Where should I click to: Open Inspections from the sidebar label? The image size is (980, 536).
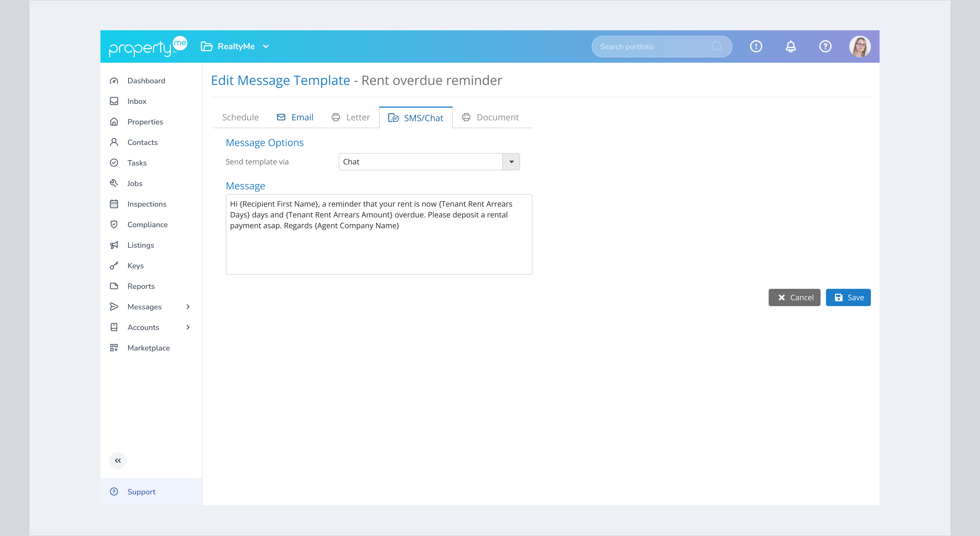click(x=147, y=204)
